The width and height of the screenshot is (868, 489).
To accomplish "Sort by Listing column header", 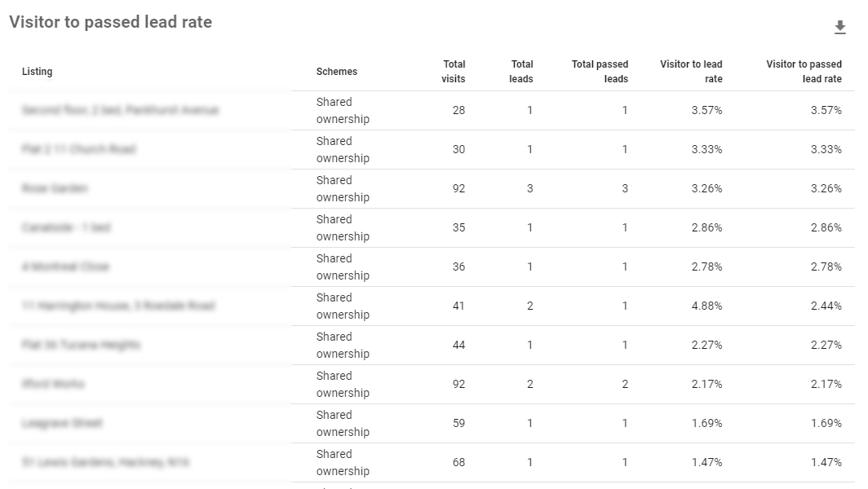I will click(37, 72).
